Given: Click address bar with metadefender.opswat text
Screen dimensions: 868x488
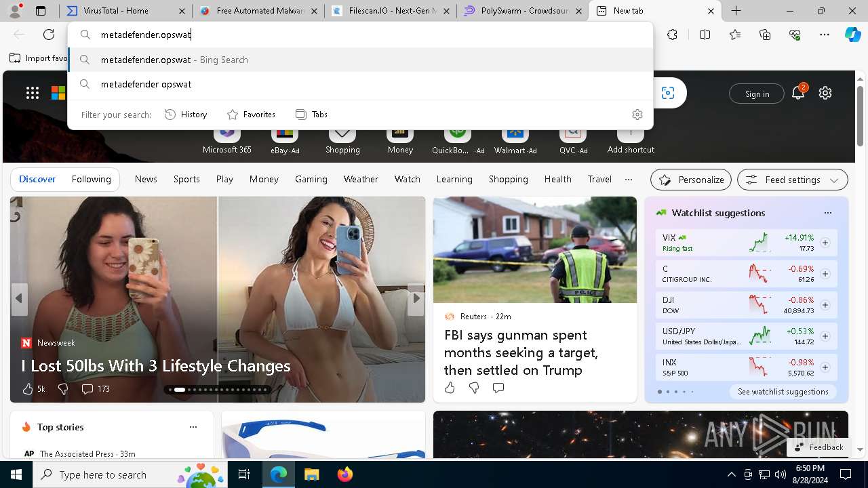Looking at the screenshot, I should coord(361,35).
